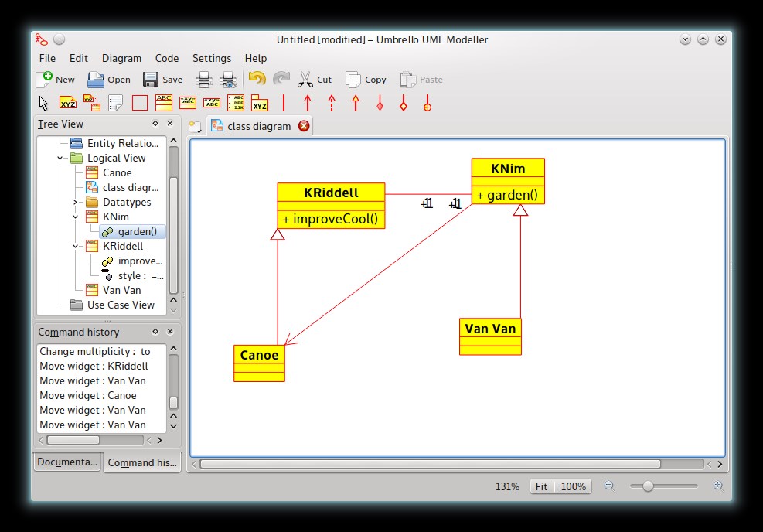Select the Box tool
The width and height of the screenshot is (763, 532).
click(x=140, y=103)
